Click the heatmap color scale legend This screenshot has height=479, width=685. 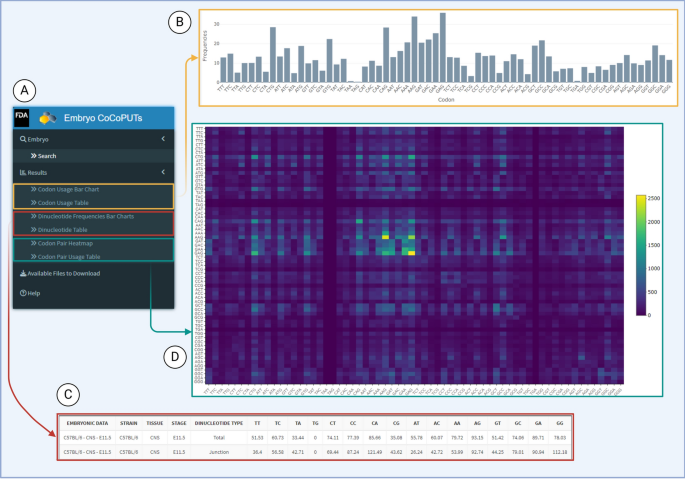click(x=640, y=254)
